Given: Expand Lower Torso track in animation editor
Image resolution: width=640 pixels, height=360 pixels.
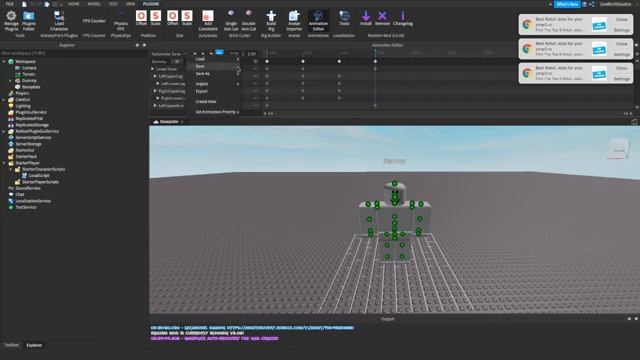Looking at the screenshot, I should [153, 69].
